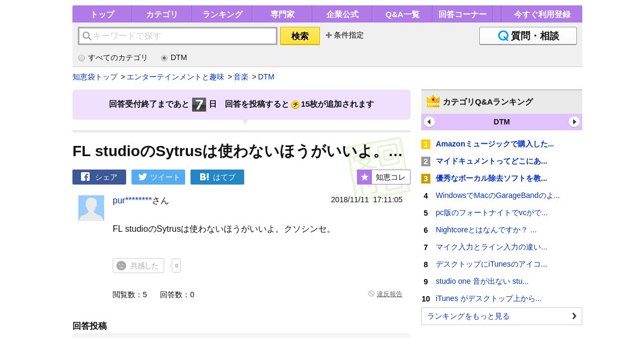Select the DTM radio button
This screenshot has width=644, height=338.
tap(164, 58)
